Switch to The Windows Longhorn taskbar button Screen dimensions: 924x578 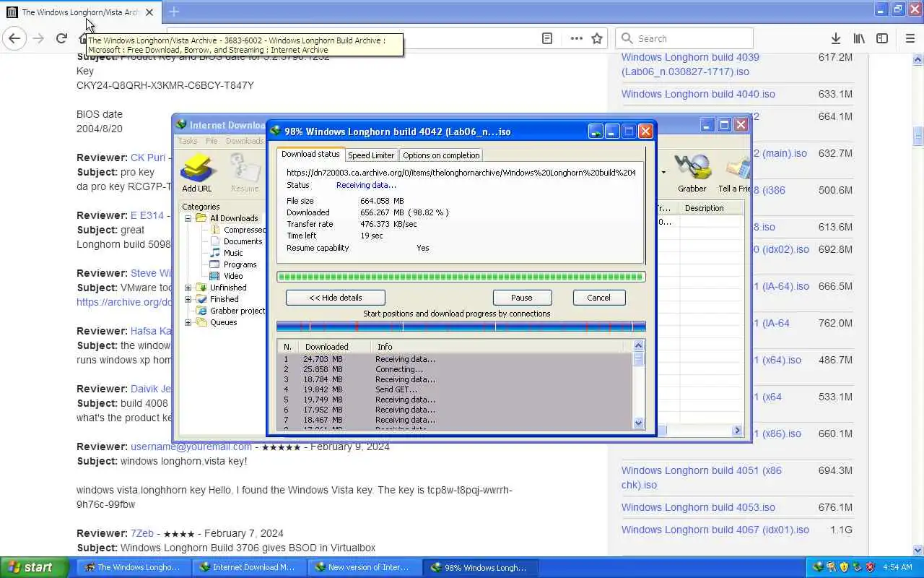134,567
